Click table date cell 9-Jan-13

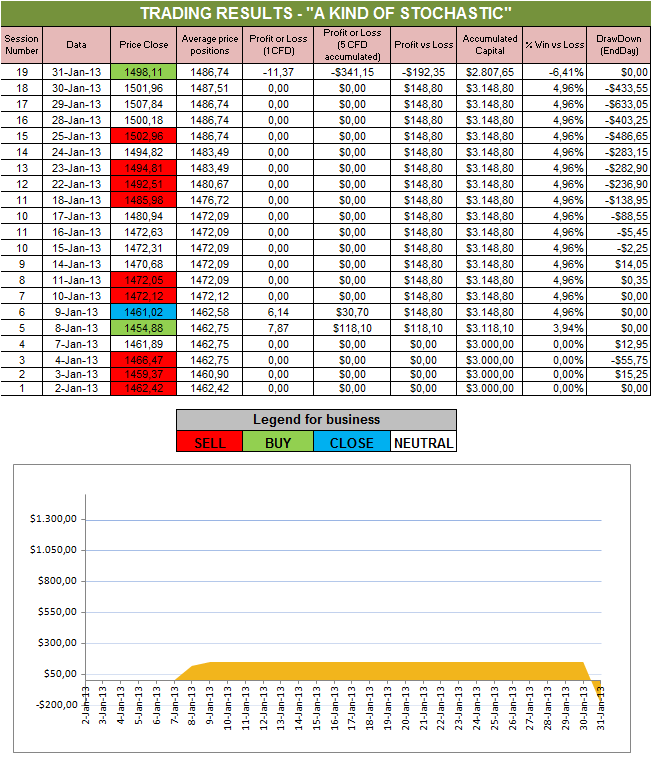pyautogui.click(x=76, y=312)
